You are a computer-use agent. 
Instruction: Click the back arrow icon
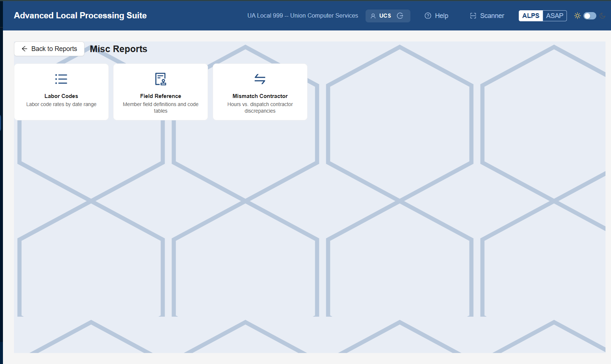tap(25, 49)
